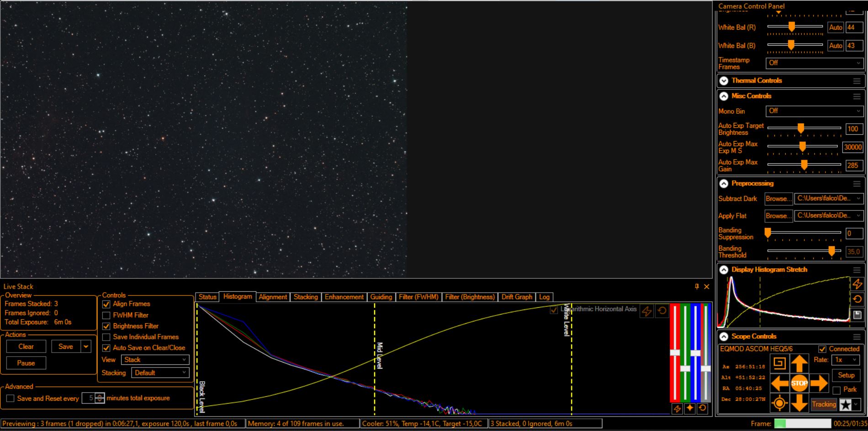The width and height of the screenshot is (868, 431).
Task: Collapse the Misc Controls section
Action: click(x=724, y=96)
